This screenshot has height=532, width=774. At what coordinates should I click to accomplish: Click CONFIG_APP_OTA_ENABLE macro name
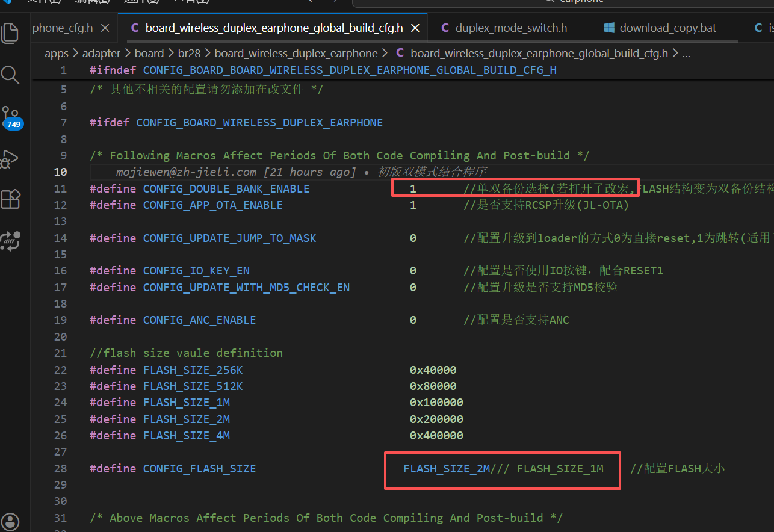[213, 205]
